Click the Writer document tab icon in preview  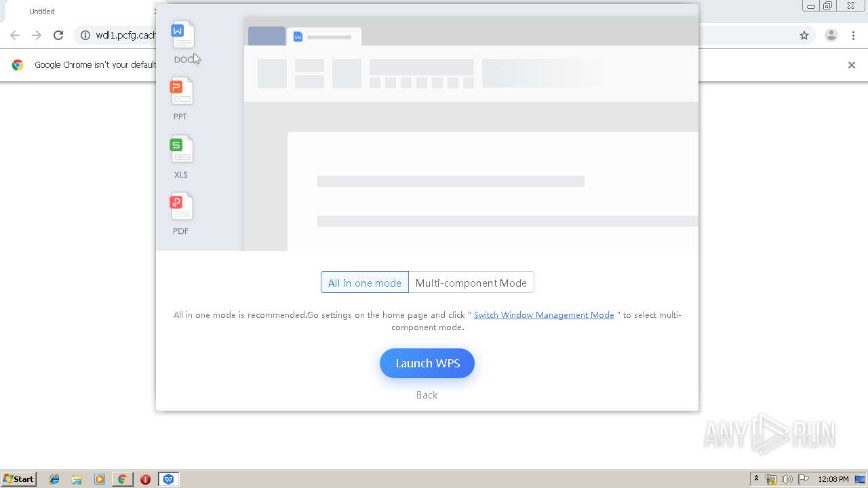click(298, 37)
